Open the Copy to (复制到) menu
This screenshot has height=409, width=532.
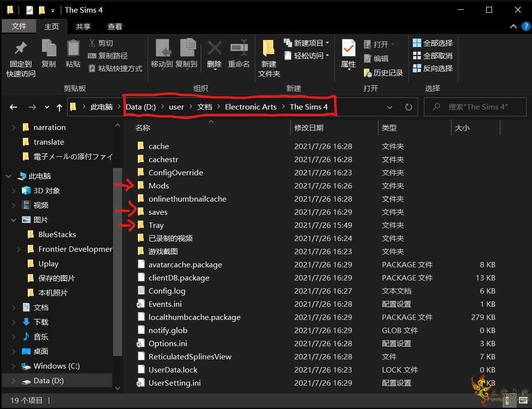point(186,54)
